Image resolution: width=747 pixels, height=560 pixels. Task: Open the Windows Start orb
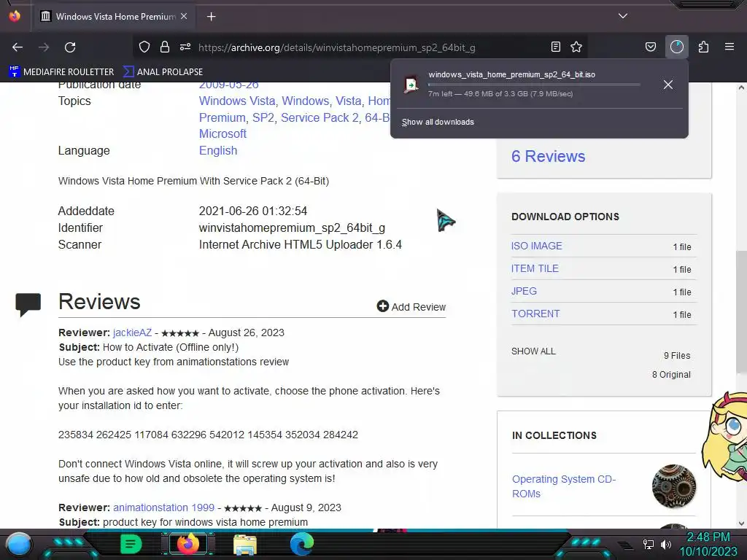pyautogui.click(x=20, y=545)
